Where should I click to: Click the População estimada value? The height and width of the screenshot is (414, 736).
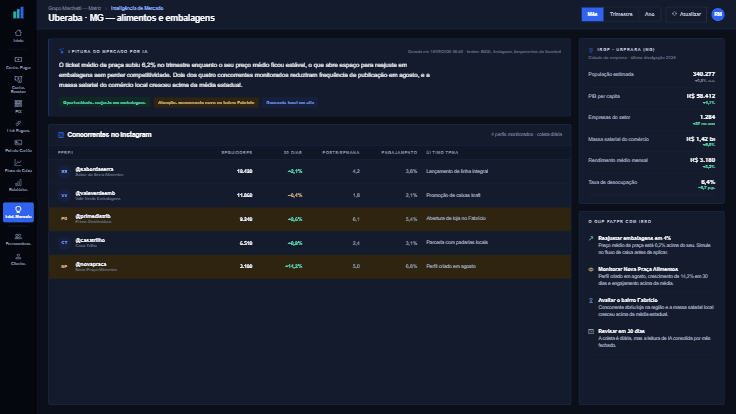[x=704, y=74]
